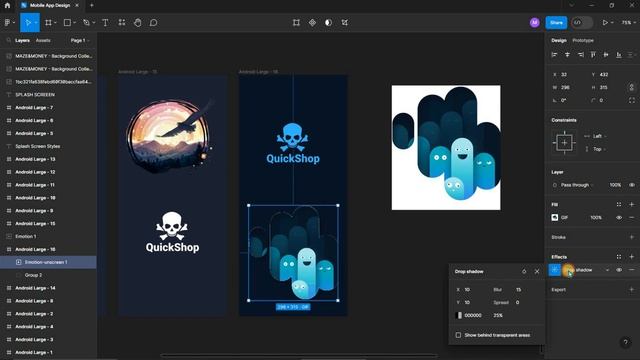The height and width of the screenshot is (360, 640).
Task: Select the Hand tool
Action: point(138,23)
